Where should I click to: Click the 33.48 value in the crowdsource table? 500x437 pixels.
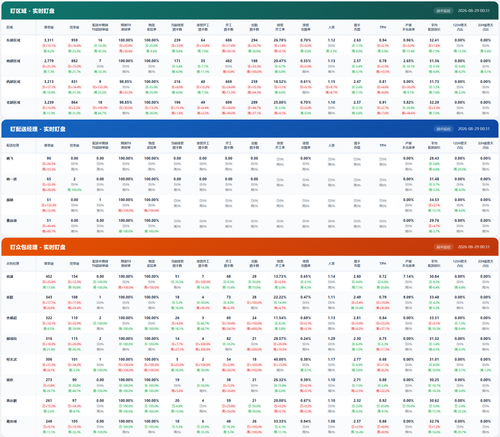[434, 297]
